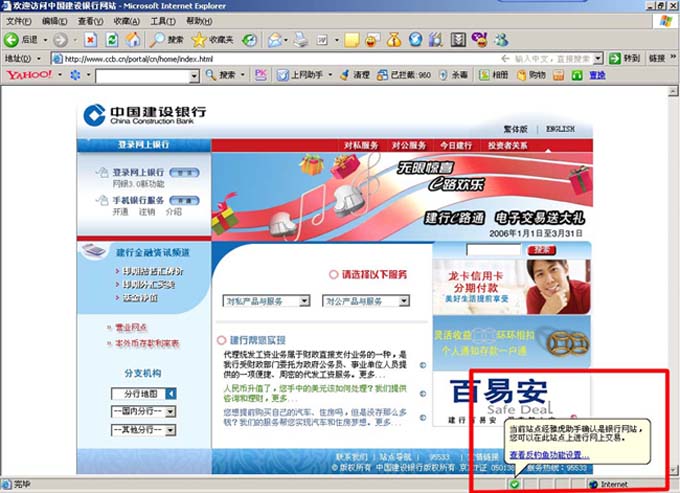The image size is (680, 493).
Task: Open the 文件 menu
Action: tap(18, 21)
